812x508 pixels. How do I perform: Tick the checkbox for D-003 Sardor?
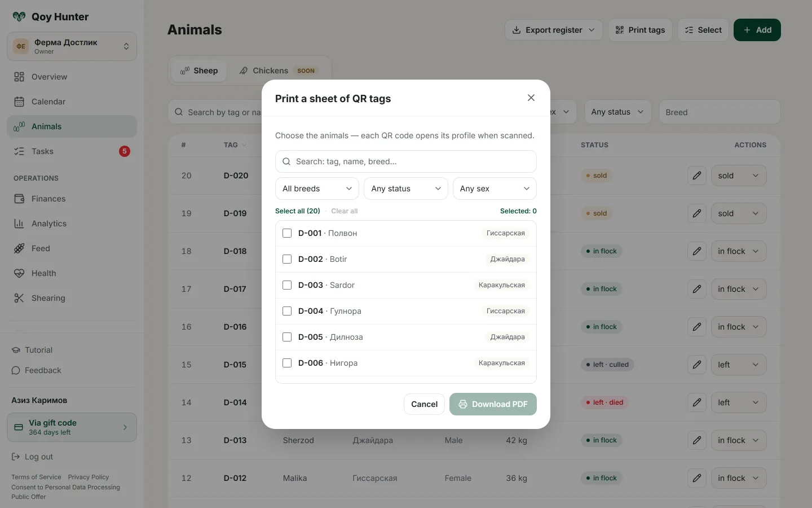(x=287, y=285)
